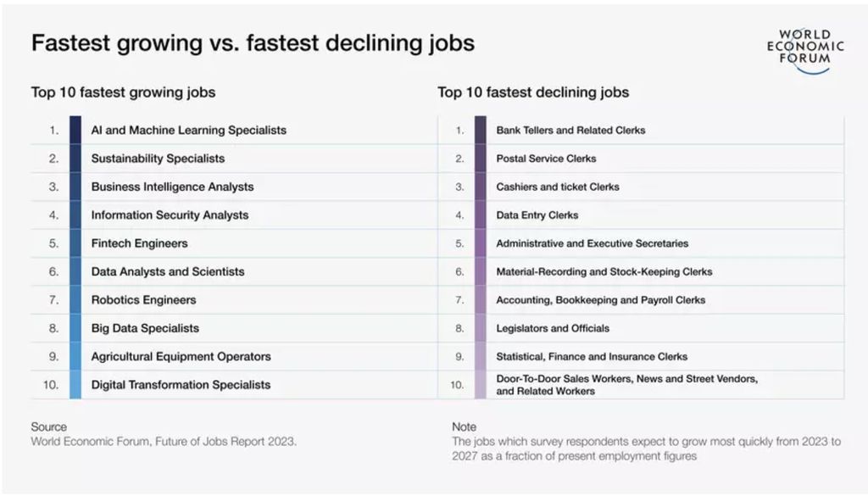
Task: Select Postal Service Clerks in the declining list
Action: [x=546, y=159]
